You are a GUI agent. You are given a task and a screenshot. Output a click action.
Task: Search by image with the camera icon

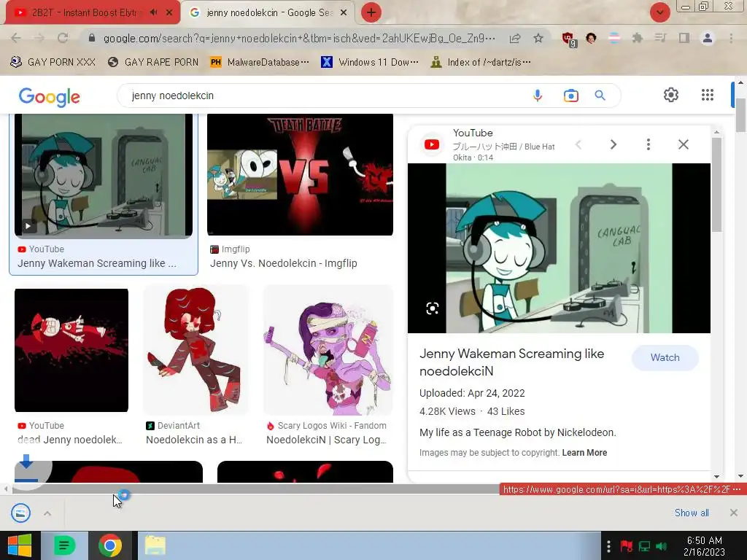(570, 96)
